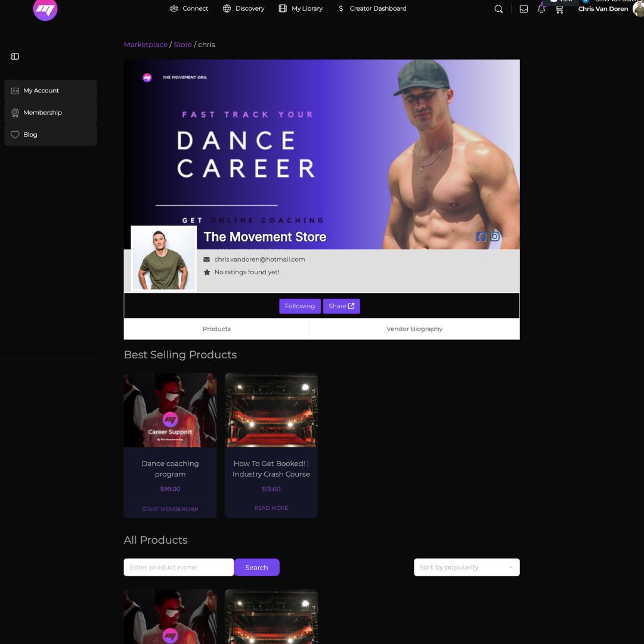Click the purple site logo

45,9
